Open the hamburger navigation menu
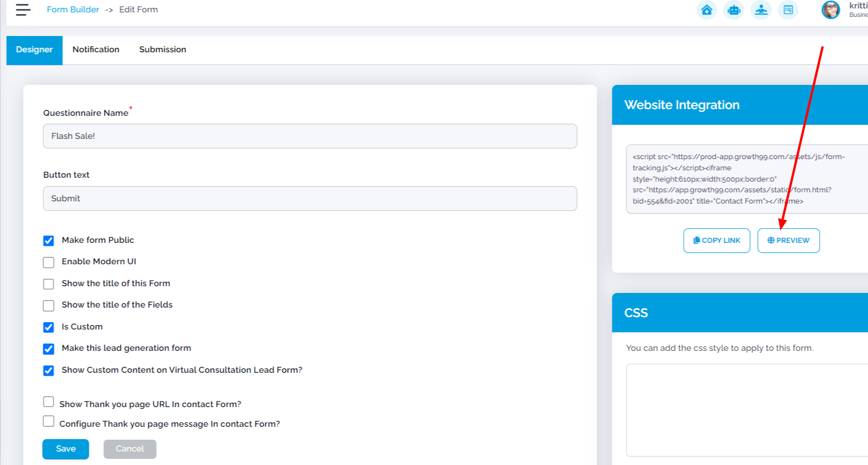This screenshot has height=465, width=868. 23,10
